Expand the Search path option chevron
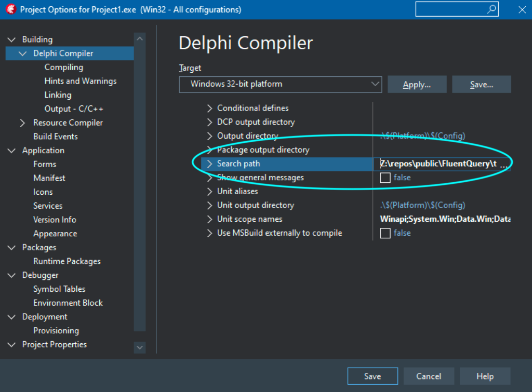Viewport: 532px width, 392px height. coord(210,164)
